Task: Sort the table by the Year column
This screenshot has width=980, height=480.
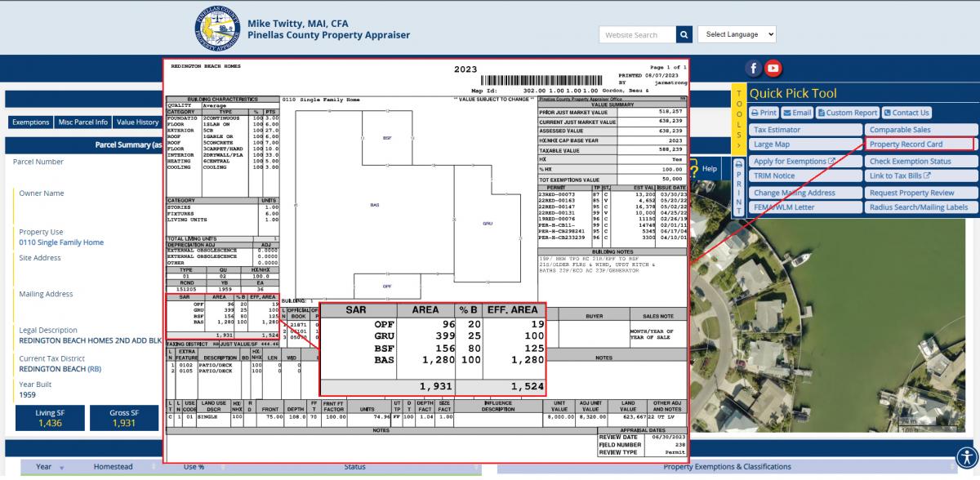Action: click(42, 467)
